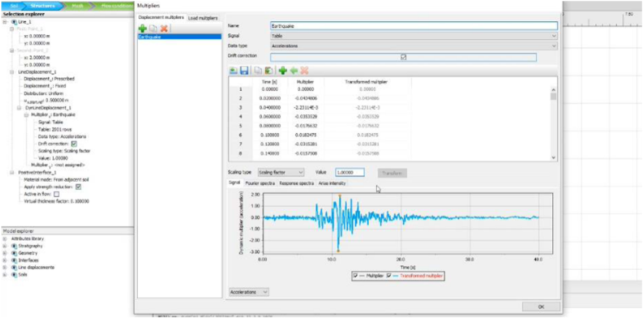644x319 pixels.
Task: Open the Scaling type dropdown
Action: click(281, 173)
